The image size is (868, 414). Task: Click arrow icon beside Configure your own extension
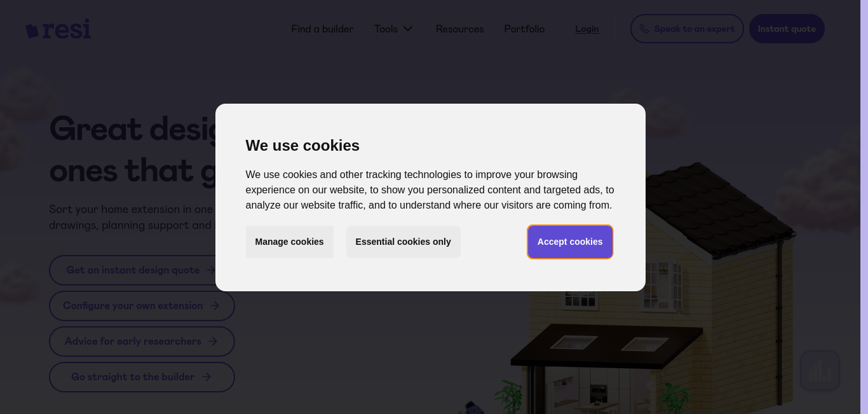(x=215, y=306)
